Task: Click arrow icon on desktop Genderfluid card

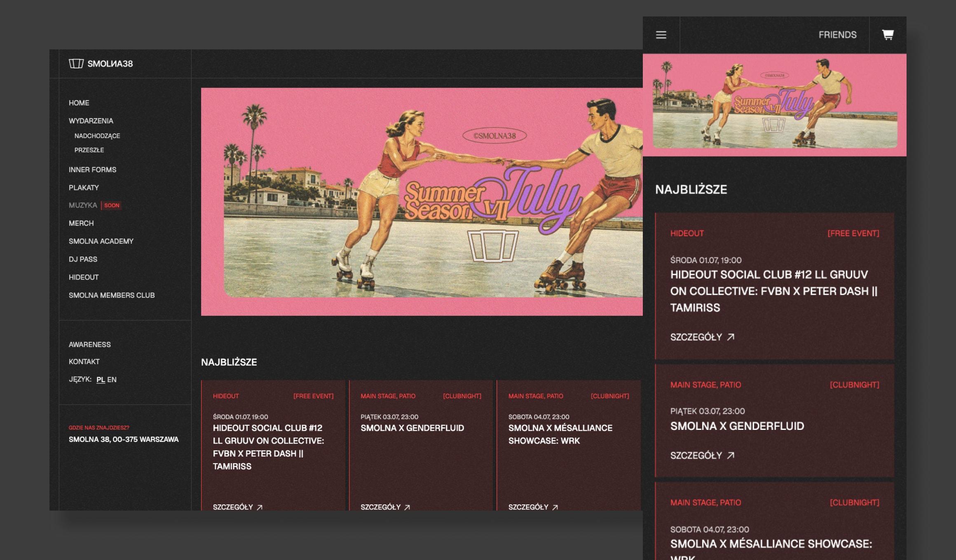Action: (407, 507)
